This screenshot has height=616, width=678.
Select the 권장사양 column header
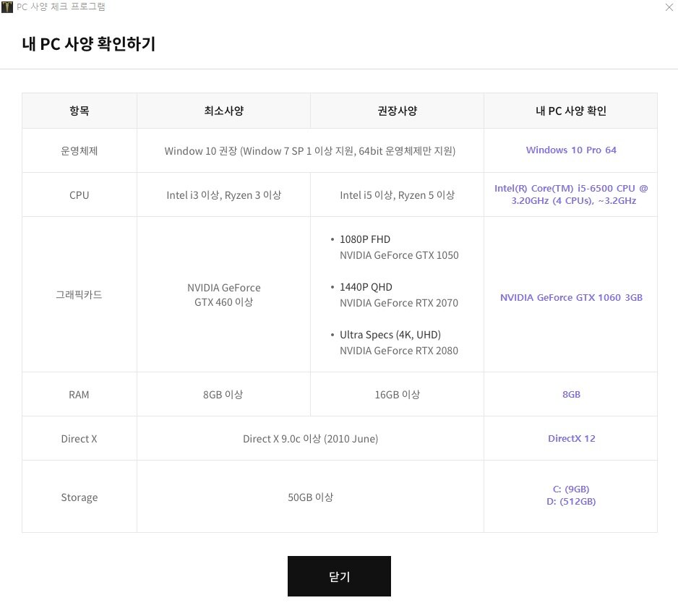[397, 111]
